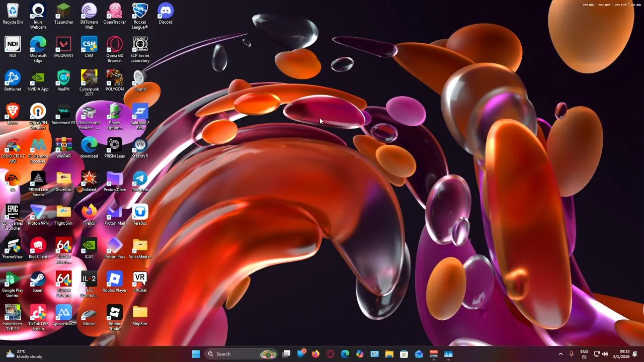Launch VRChat from the desktop
Screen dimensions: 644x362
pyautogui.click(x=140, y=282)
